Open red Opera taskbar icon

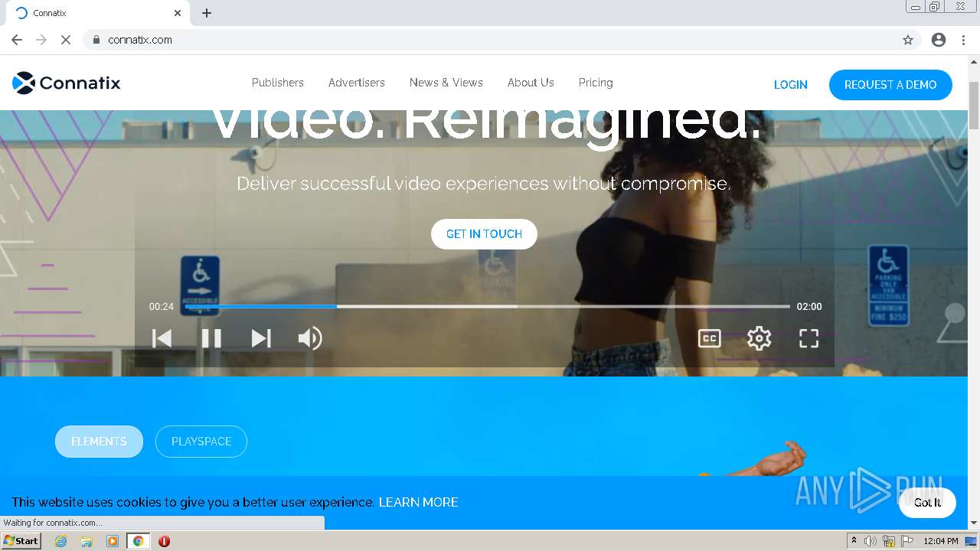pos(164,541)
